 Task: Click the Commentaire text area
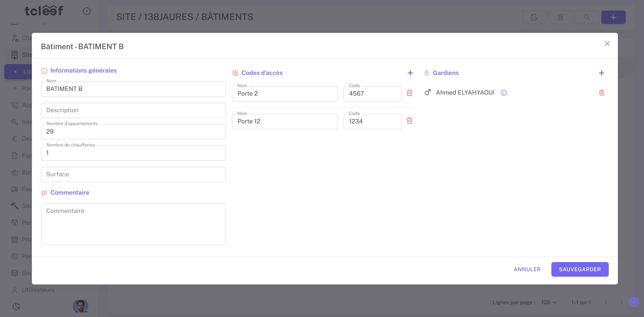[x=133, y=224]
